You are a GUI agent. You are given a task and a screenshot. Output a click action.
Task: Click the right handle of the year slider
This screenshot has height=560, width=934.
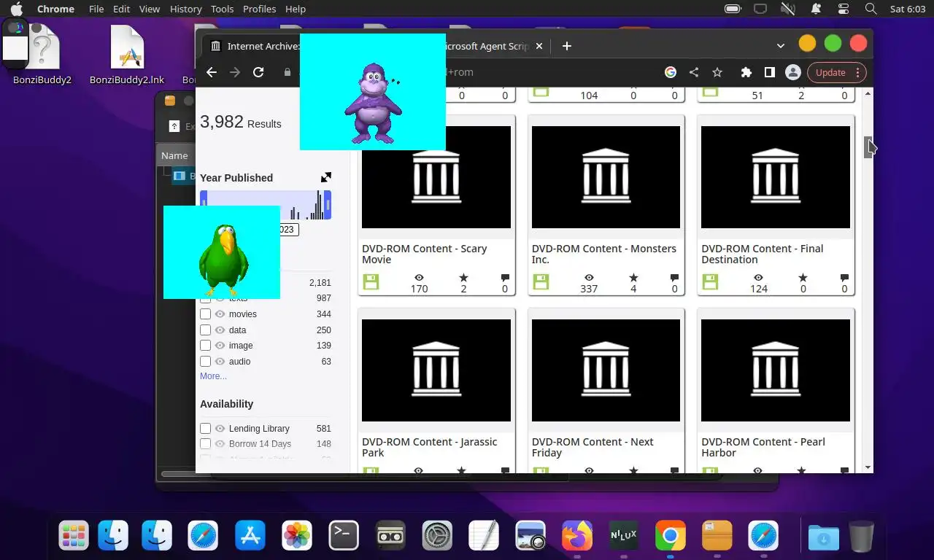(328, 205)
